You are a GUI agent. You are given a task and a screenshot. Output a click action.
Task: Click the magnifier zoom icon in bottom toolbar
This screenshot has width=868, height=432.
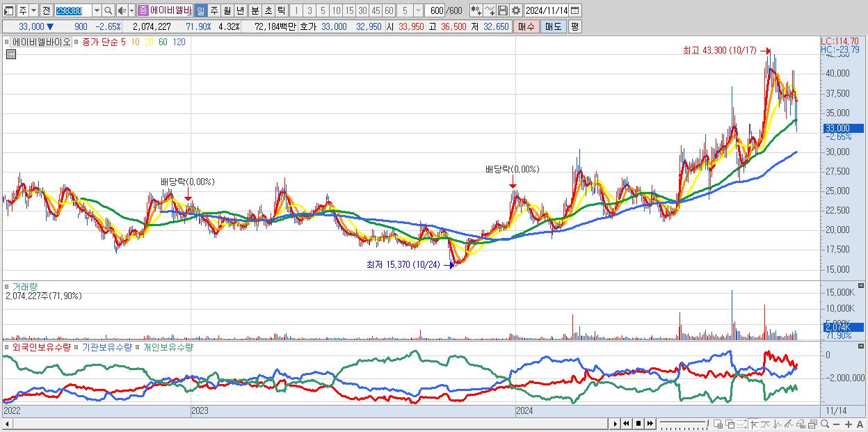(x=825, y=424)
